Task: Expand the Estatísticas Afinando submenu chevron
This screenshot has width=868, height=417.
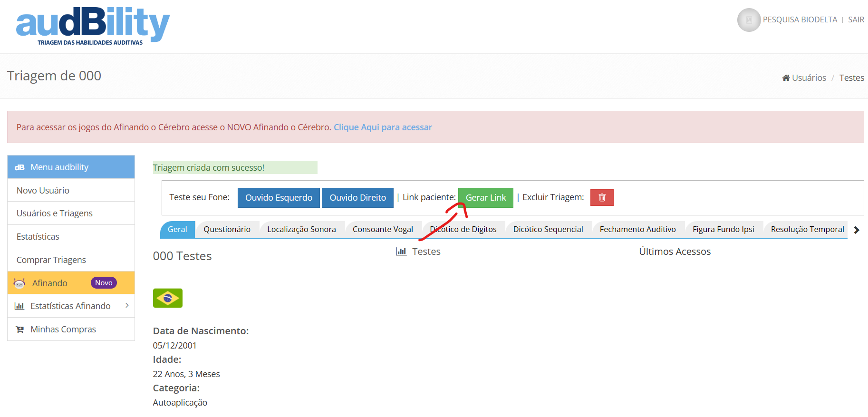Action: [x=127, y=305]
